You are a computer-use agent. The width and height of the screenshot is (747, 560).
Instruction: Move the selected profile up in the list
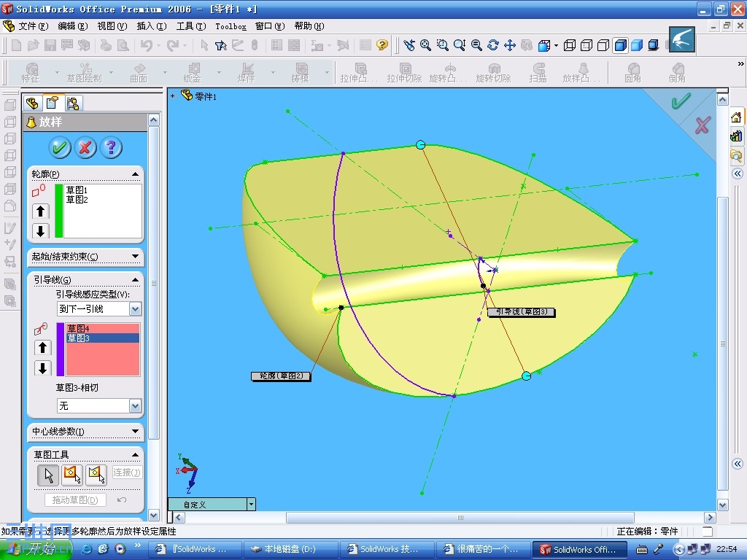point(41,211)
